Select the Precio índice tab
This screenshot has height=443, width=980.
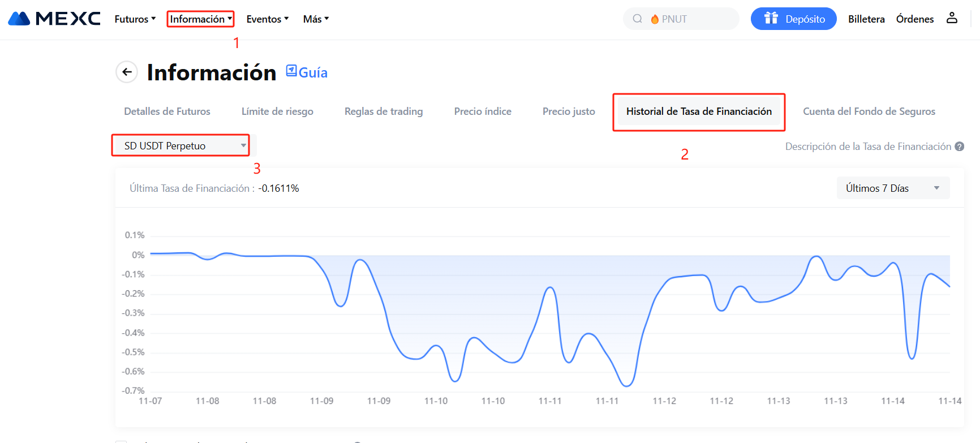tap(482, 111)
